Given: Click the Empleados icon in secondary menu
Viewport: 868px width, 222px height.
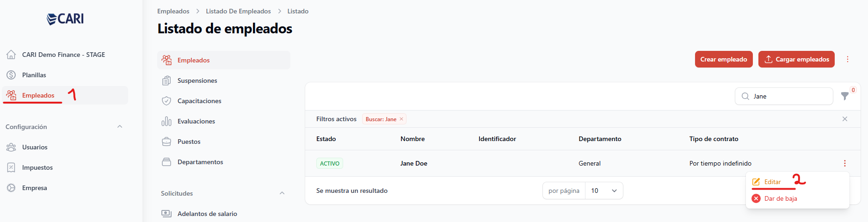Looking at the screenshot, I should point(166,60).
